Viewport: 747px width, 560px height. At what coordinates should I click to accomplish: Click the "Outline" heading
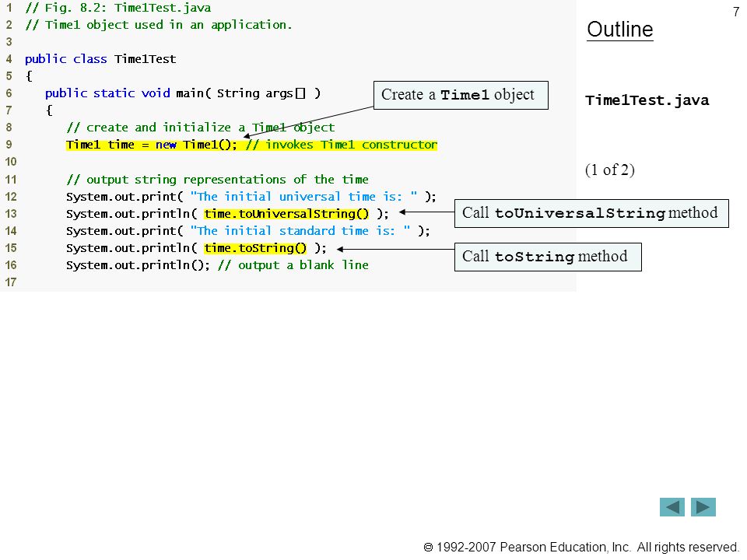620,30
